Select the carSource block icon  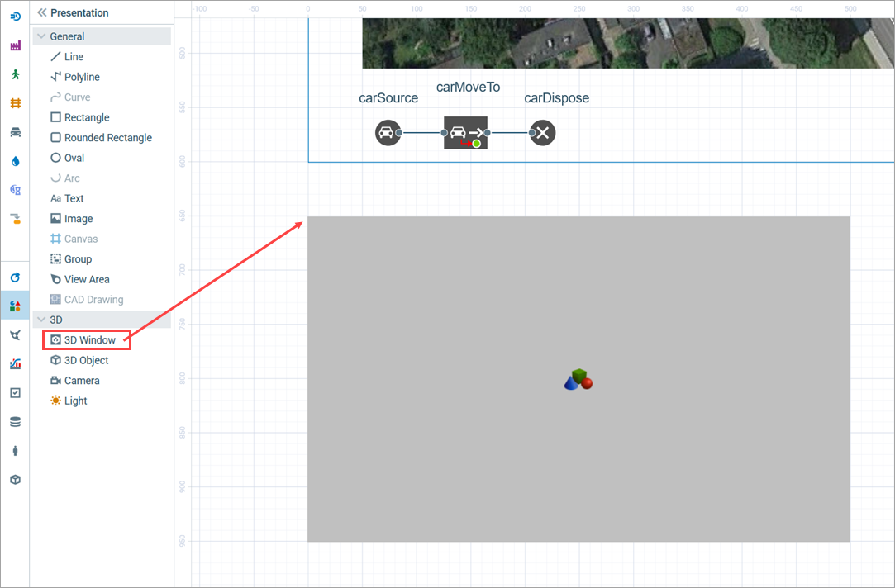(388, 132)
